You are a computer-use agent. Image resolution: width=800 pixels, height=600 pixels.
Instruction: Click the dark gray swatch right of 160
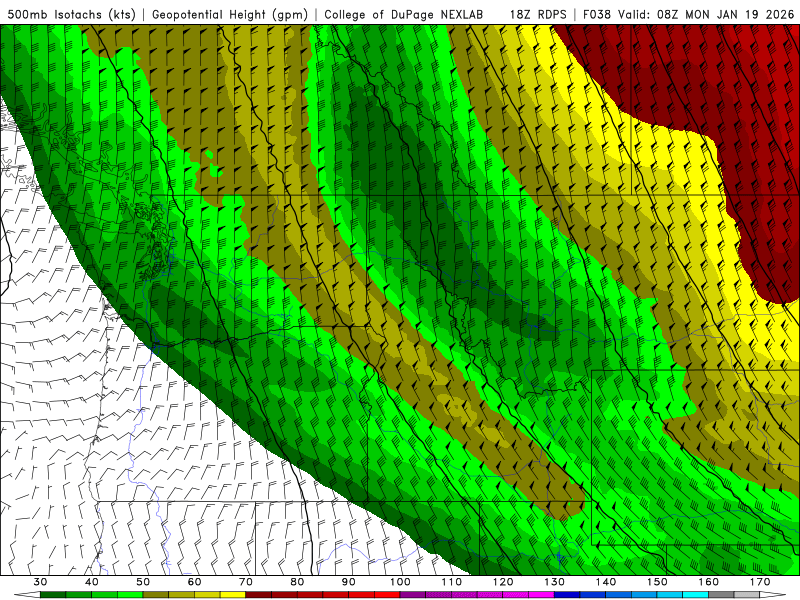(x=721, y=595)
